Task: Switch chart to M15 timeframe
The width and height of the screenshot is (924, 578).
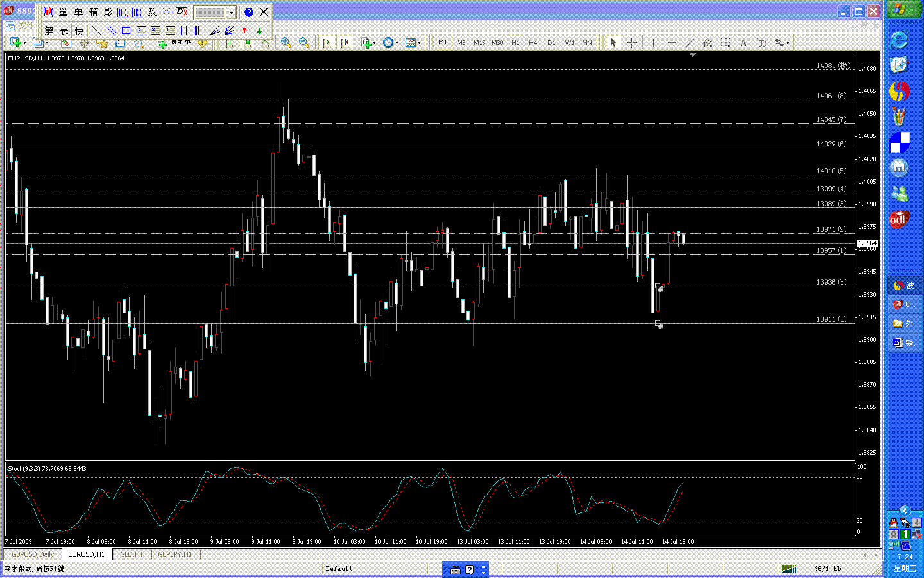Action: (x=479, y=42)
